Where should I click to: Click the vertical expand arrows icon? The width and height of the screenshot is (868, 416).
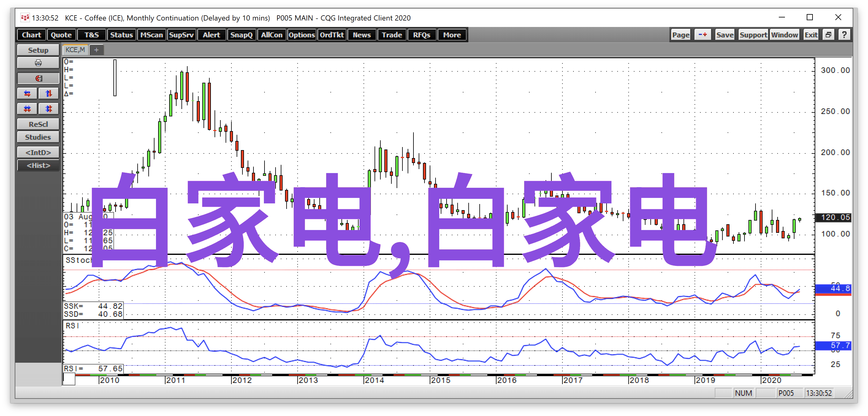(x=49, y=94)
